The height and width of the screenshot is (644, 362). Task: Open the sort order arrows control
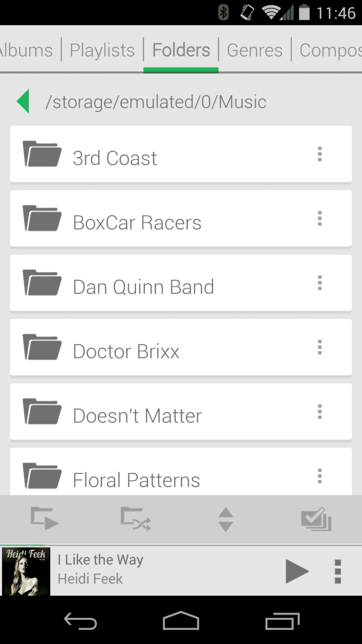coord(225,520)
